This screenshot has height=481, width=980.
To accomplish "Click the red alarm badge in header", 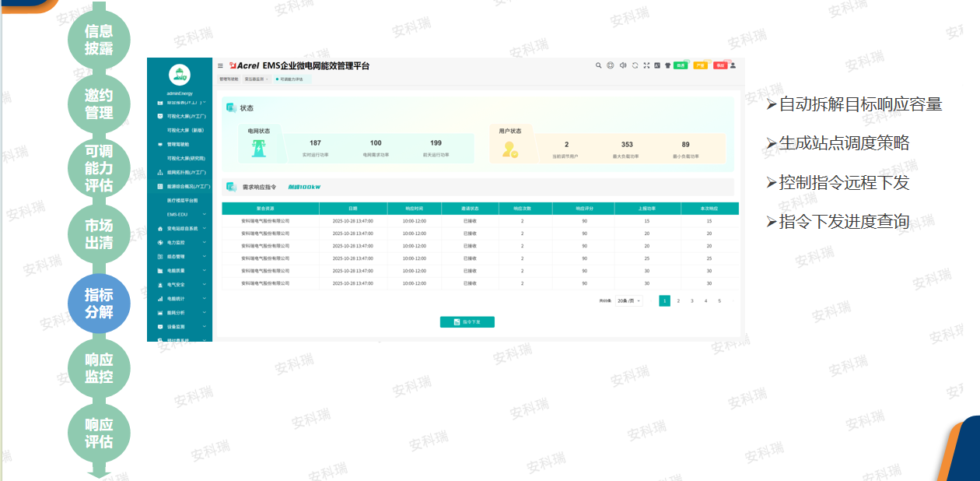I will point(720,65).
